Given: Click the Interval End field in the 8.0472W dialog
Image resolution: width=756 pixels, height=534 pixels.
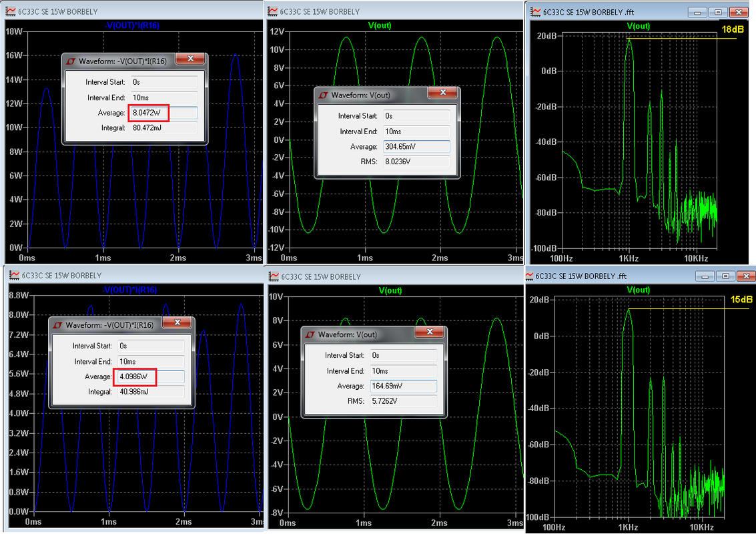Looking at the screenshot, I should [x=164, y=97].
